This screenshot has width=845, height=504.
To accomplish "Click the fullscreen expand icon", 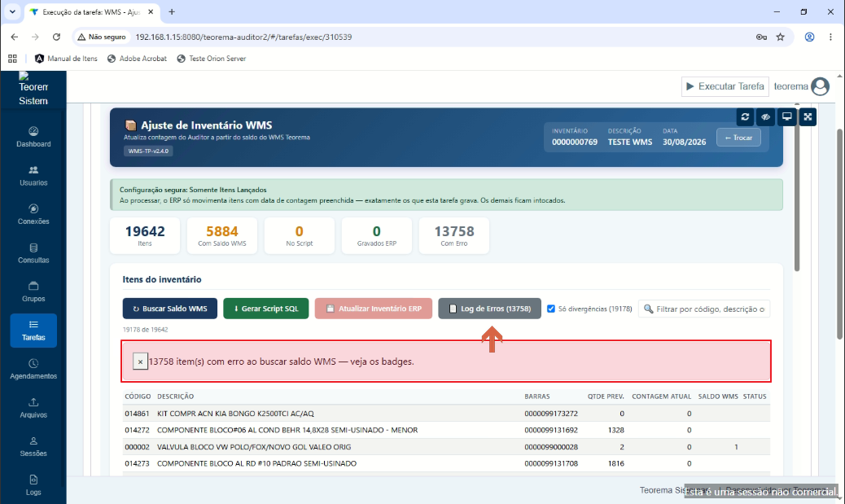I will pos(808,117).
